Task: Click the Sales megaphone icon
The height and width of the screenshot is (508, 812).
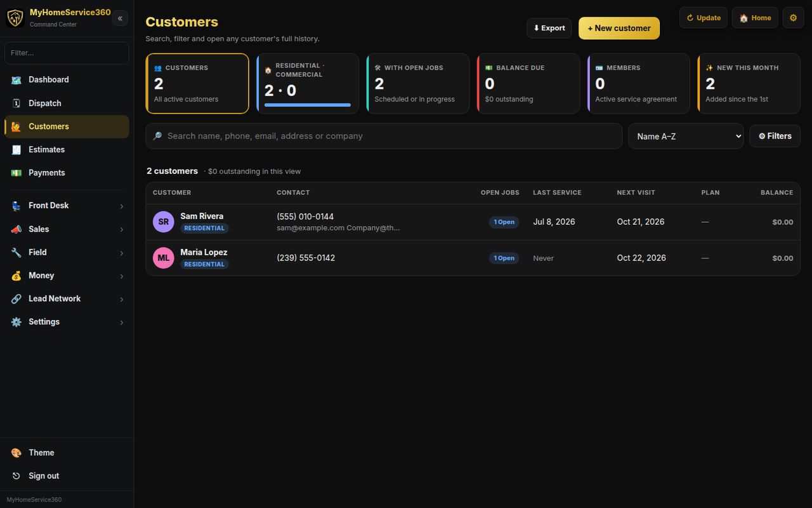Action: pos(16,229)
